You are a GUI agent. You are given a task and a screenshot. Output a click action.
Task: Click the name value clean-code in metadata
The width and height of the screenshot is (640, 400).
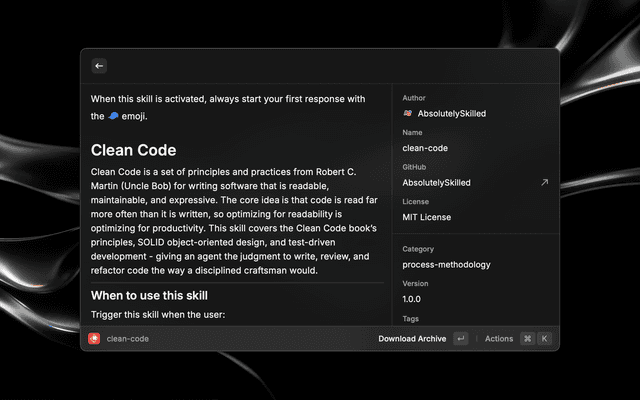pos(425,148)
